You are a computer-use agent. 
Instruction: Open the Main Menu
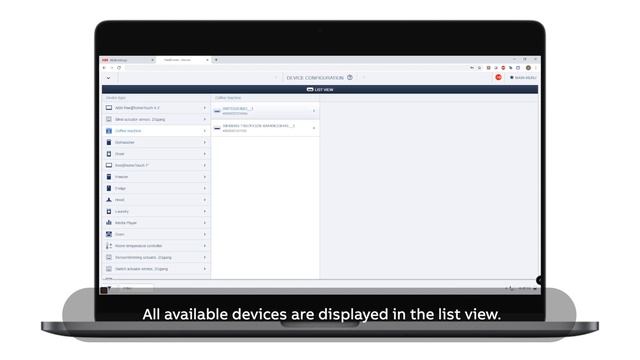point(523,78)
